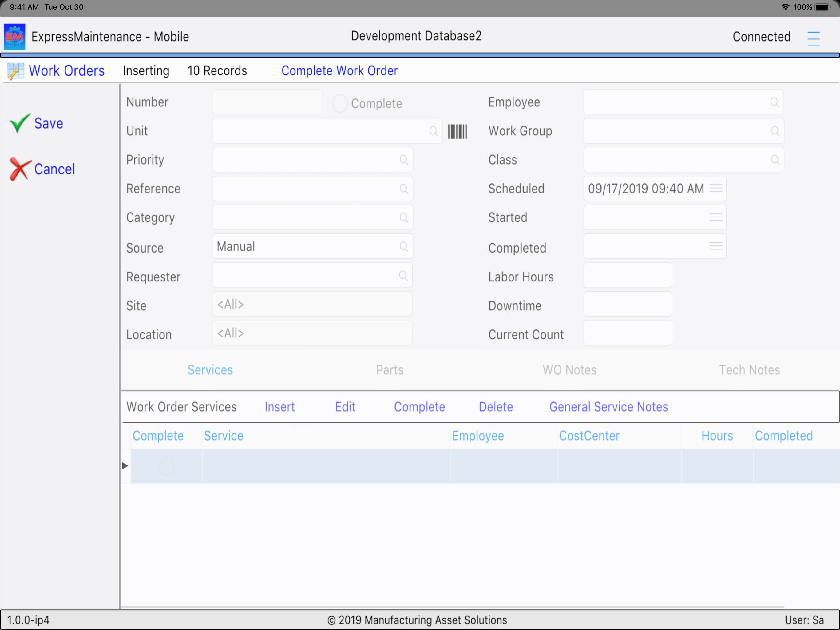Click the Labor Hours input field
The width and height of the screenshot is (840, 630).
[x=627, y=275]
